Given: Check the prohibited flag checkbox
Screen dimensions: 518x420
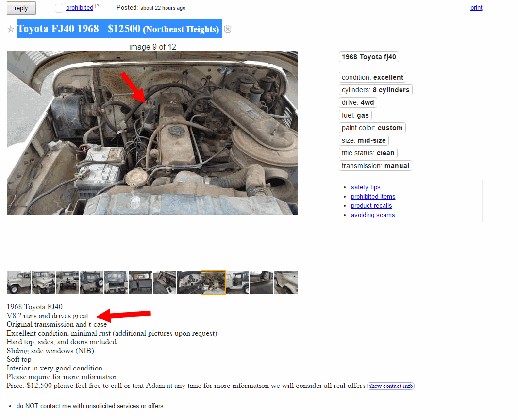Looking at the screenshot, I should pos(59,8).
